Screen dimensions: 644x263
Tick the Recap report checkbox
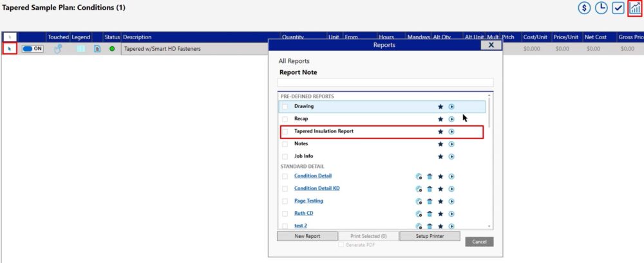(x=285, y=119)
